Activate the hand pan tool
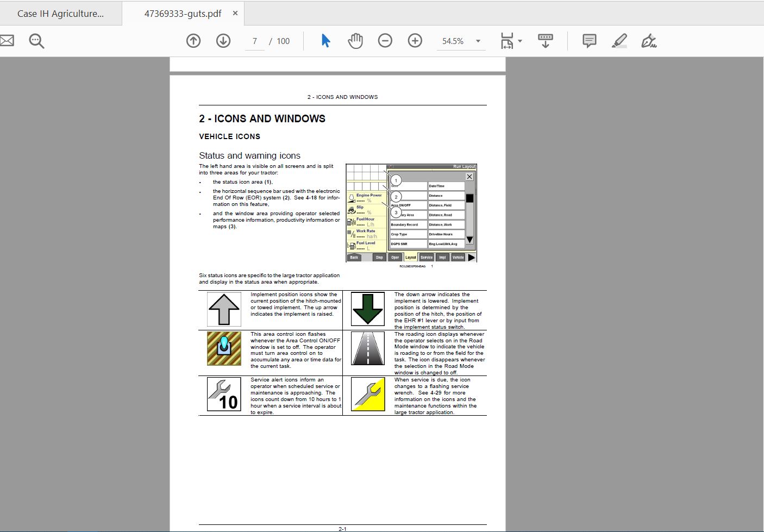This screenshot has width=764, height=532. click(x=355, y=41)
